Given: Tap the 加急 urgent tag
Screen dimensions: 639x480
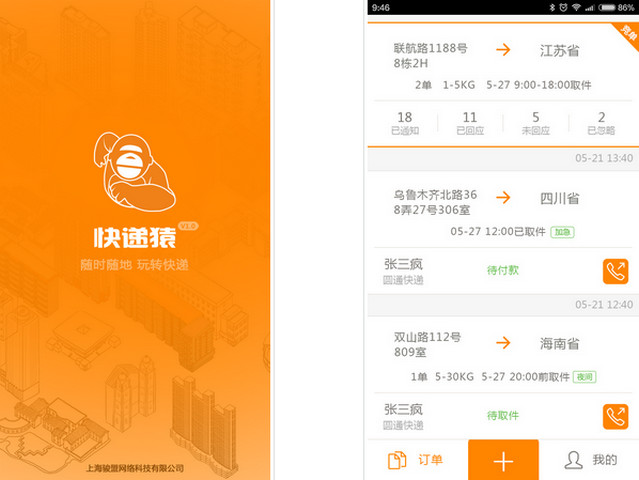Looking at the screenshot, I should point(562,232).
